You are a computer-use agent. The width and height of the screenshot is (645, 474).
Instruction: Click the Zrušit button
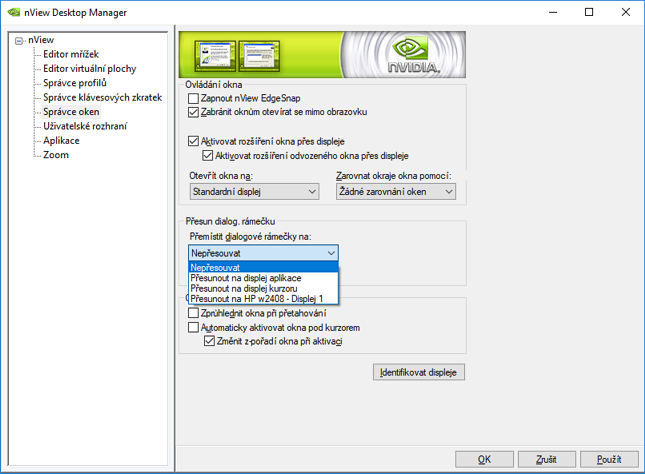546,459
